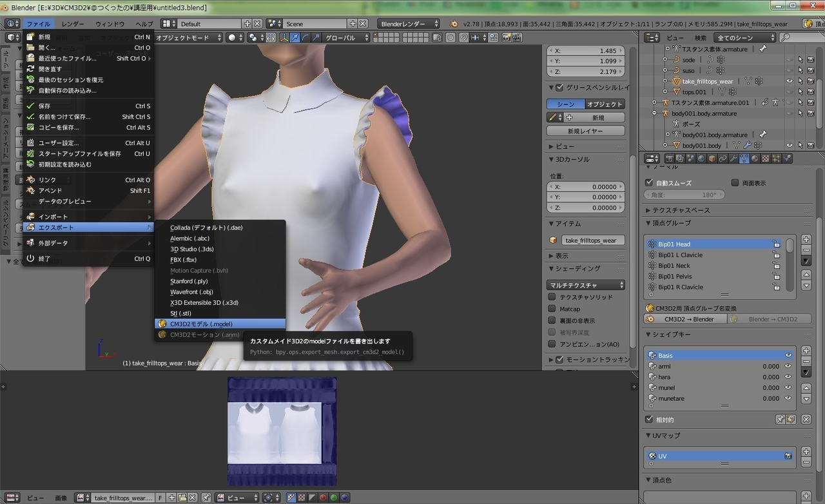This screenshot has height=504, width=825.
Task: Choose FBX (.fbx) export entry
Action: (x=220, y=260)
